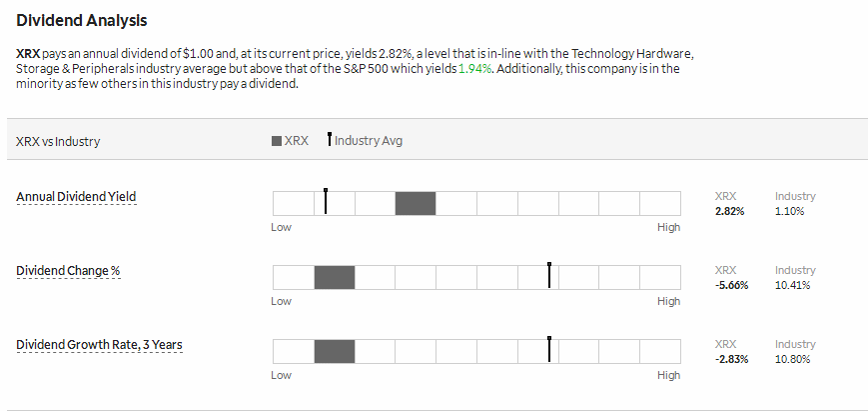The width and height of the screenshot is (868, 411).
Task: Click the Industry Avg legend marker icon
Action: point(330,139)
